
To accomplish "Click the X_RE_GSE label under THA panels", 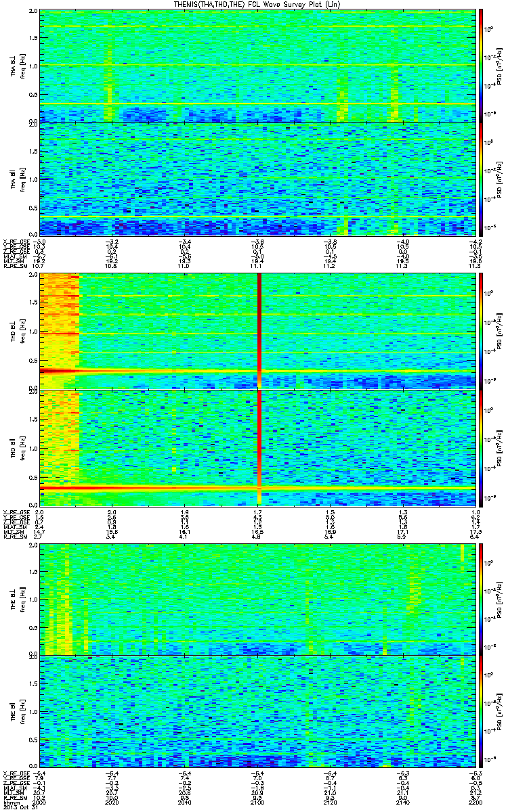I will click(16, 241).
